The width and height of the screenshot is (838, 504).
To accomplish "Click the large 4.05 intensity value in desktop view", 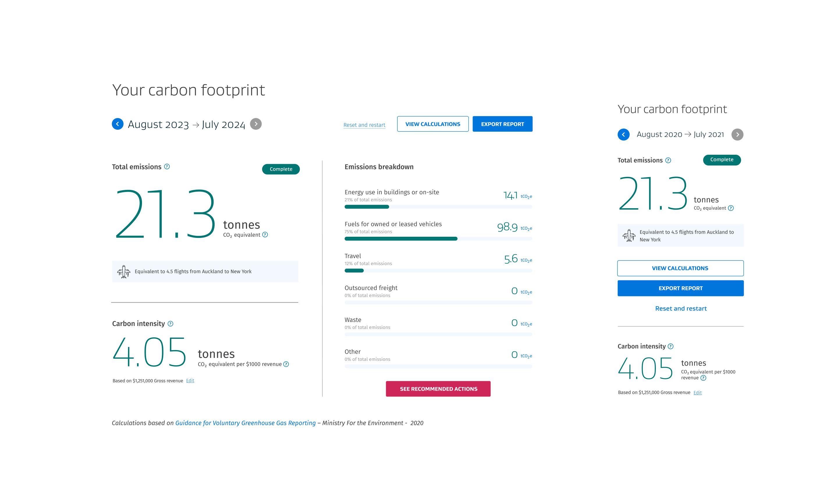I will 150,352.
